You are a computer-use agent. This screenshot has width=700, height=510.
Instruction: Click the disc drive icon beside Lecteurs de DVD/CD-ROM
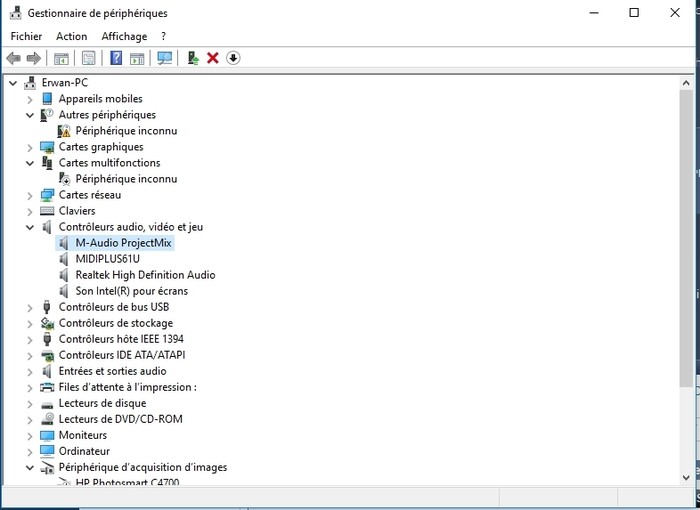pyautogui.click(x=47, y=419)
